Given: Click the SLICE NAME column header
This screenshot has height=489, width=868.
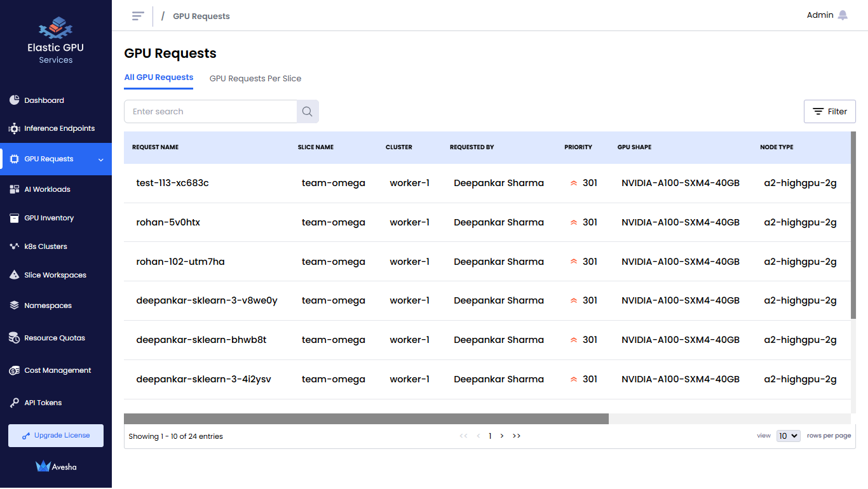Looking at the screenshot, I should pos(316,147).
